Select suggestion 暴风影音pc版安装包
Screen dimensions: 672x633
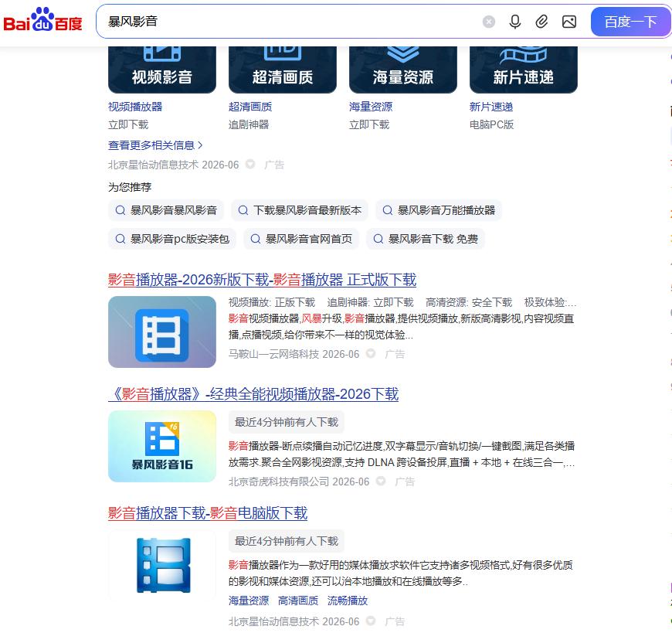pos(172,239)
